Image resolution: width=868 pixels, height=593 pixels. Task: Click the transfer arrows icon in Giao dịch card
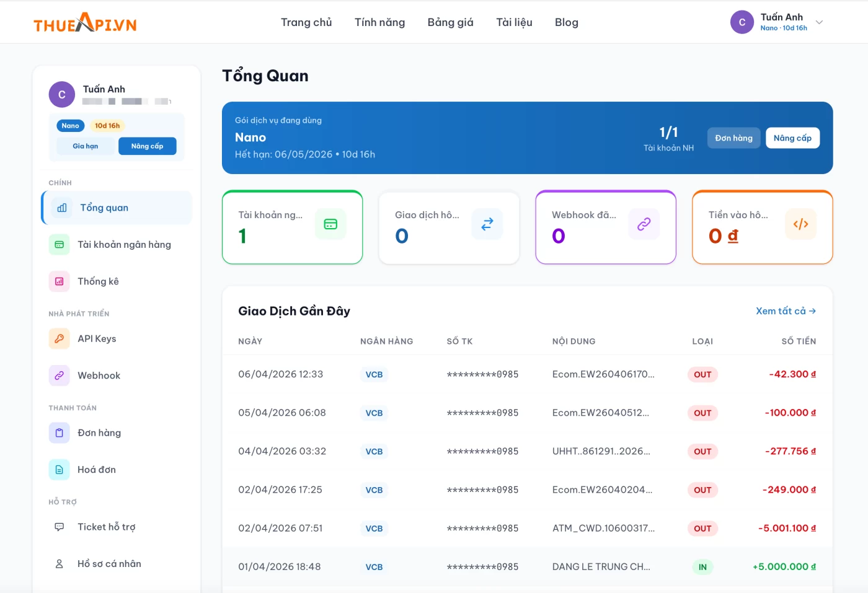[x=487, y=224]
